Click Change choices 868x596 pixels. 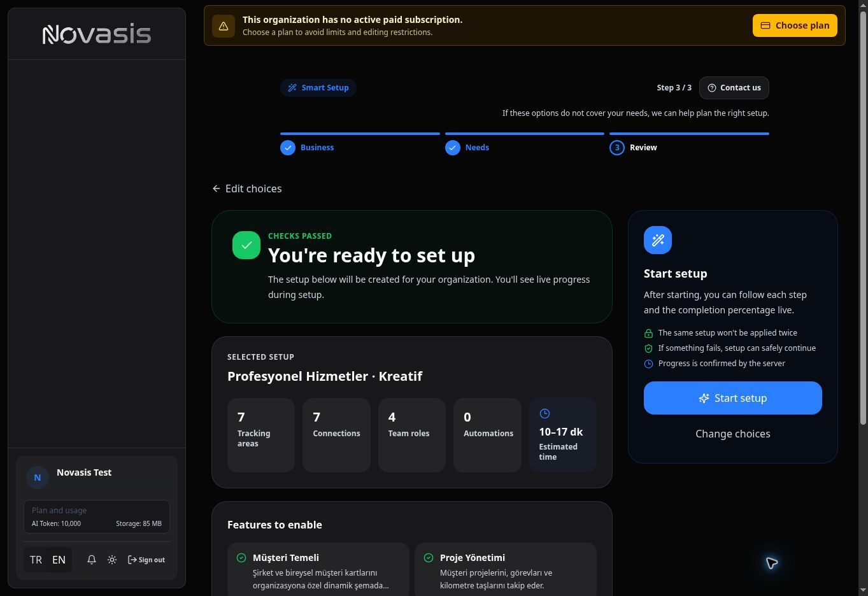pyautogui.click(x=733, y=434)
